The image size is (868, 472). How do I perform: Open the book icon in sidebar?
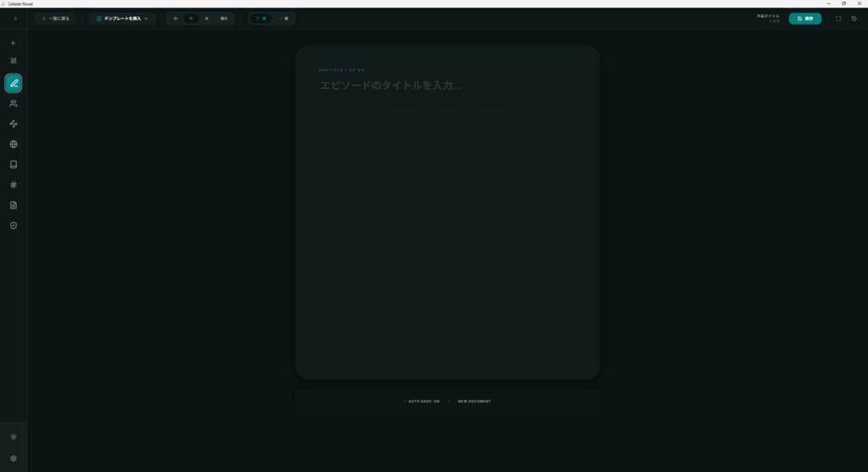point(14,165)
